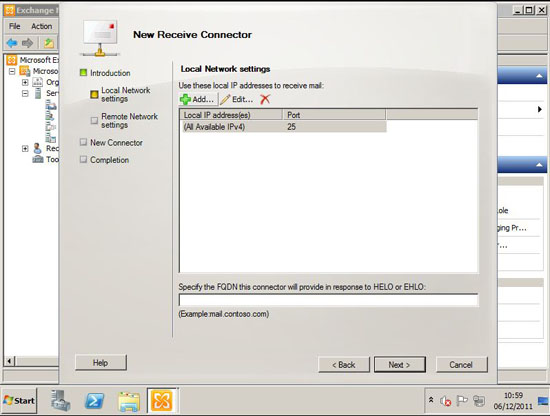Open the Action menu
The width and height of the screenshot is (550, 416).
click(41, 26)
